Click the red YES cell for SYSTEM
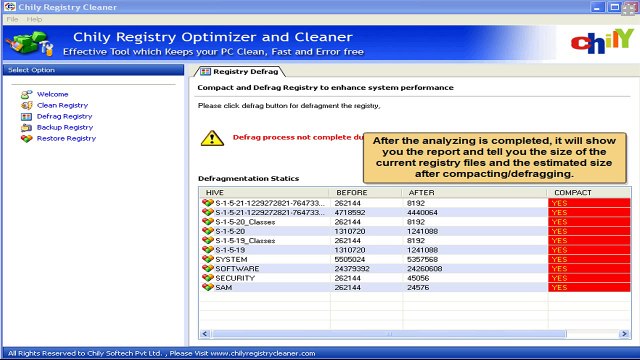640x360 pixels. [589, 260]
